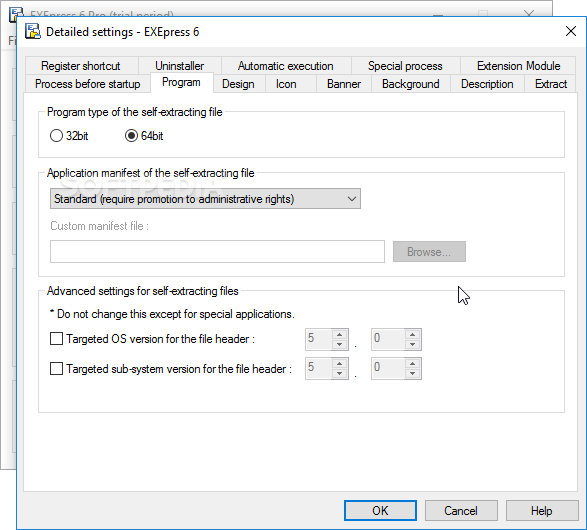Viewport: 587px width, 530px height.
Task: Increase sub-system version major number spinner
Action: pyautogui.click(x=340, y=363)
